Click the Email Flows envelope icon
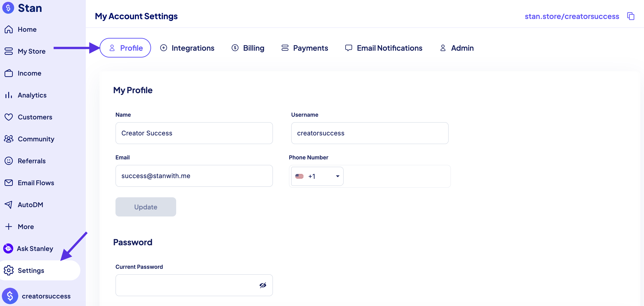 pyautogui.click(x=9, y=183)
